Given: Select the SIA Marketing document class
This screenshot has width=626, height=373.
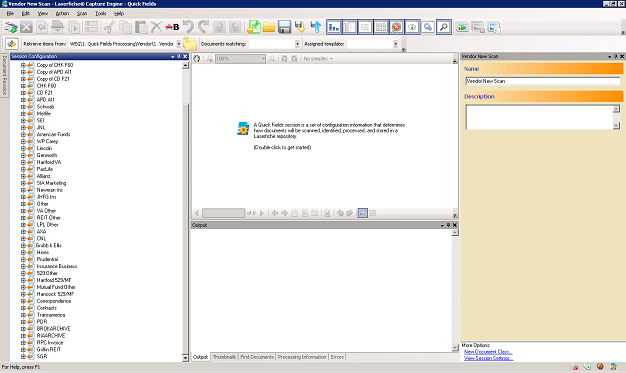Looking at the screenshot, I should (52, 183).
